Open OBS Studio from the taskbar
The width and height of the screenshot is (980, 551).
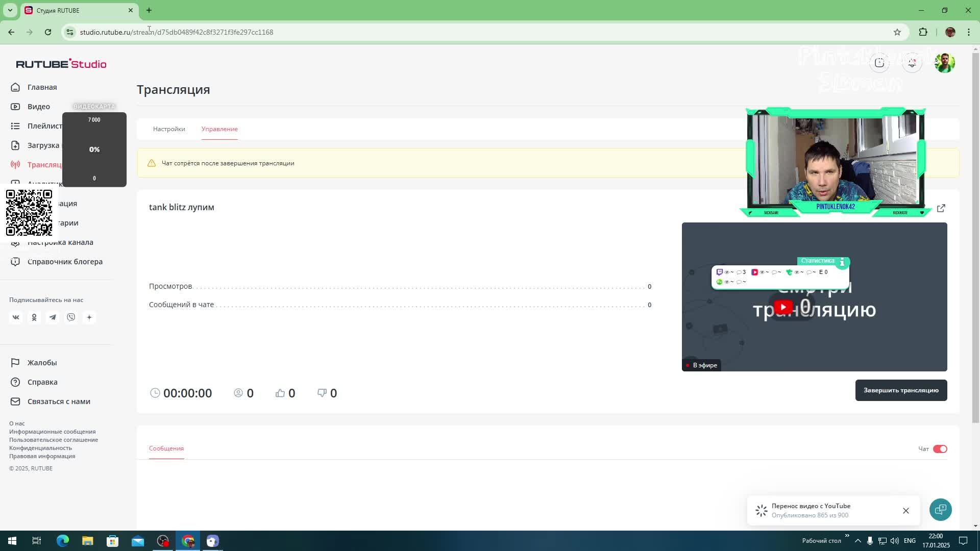163,541
